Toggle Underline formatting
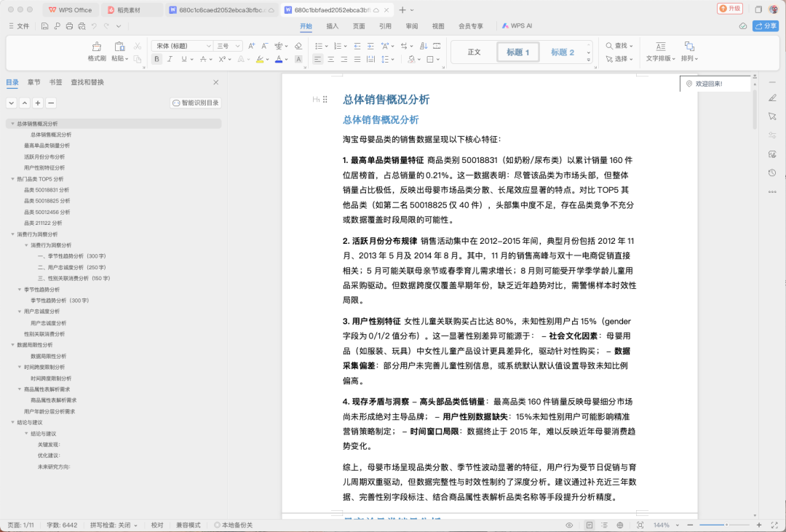The image size is (786, 532). 184,59
